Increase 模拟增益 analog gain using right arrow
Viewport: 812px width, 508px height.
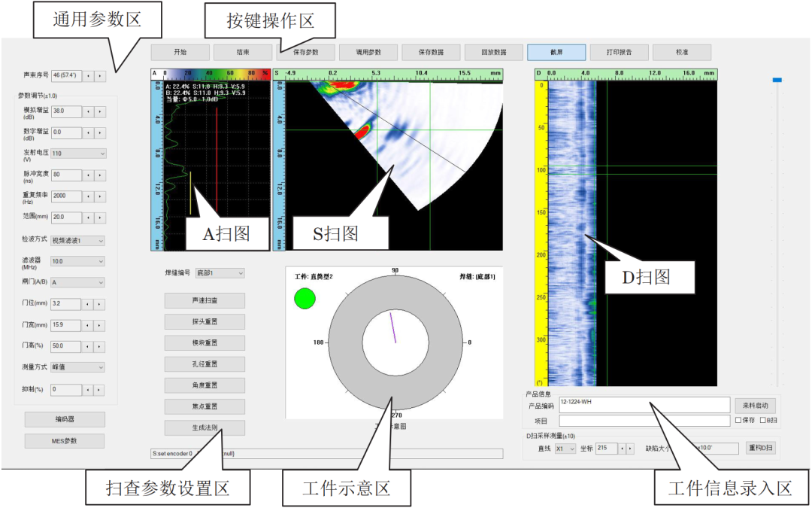click(99, 111)
